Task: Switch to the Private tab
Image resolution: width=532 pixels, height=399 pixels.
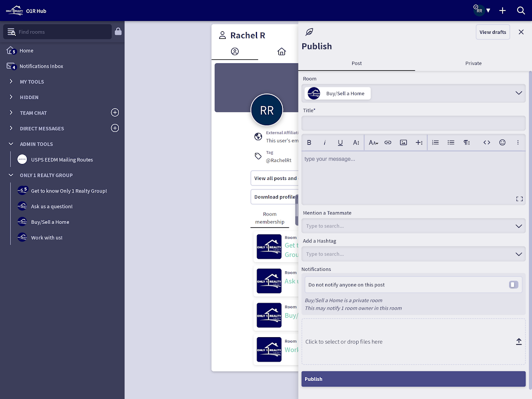Action: [x=473, y=63]
